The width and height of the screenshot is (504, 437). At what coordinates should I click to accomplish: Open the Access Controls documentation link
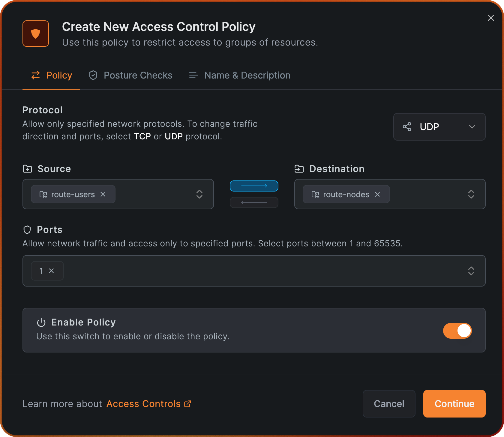pos(143,404)
